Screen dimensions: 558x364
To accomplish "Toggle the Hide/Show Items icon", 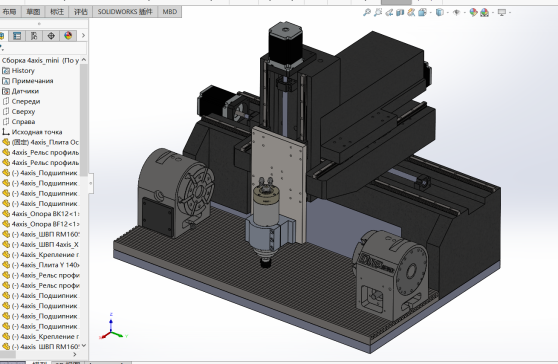I will 456,12.
